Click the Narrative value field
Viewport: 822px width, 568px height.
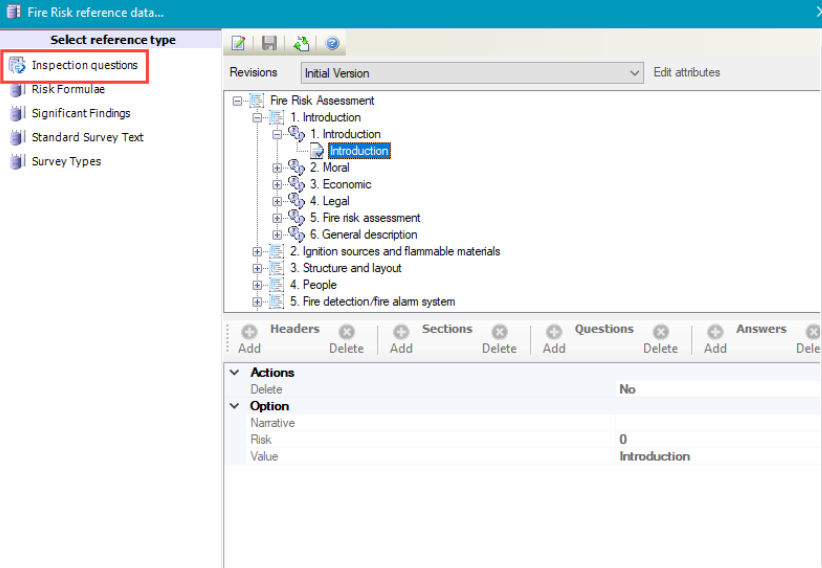715,423
